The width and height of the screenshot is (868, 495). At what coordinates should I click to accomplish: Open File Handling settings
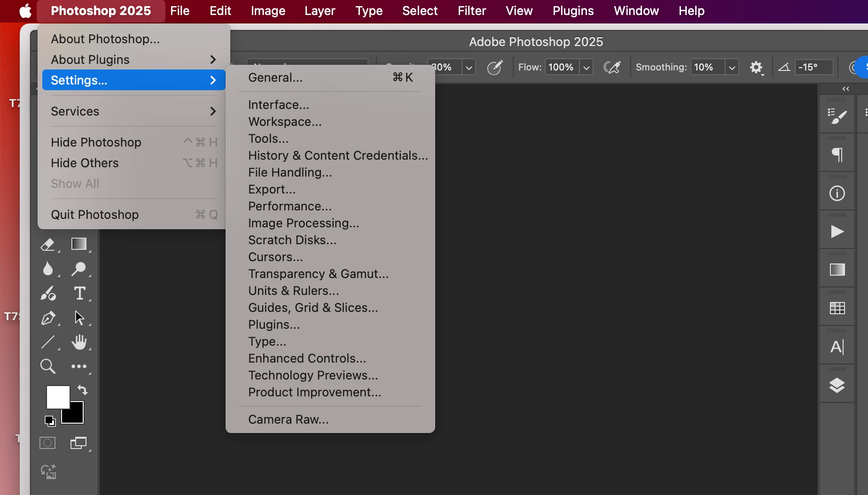(x=330, y=172)
